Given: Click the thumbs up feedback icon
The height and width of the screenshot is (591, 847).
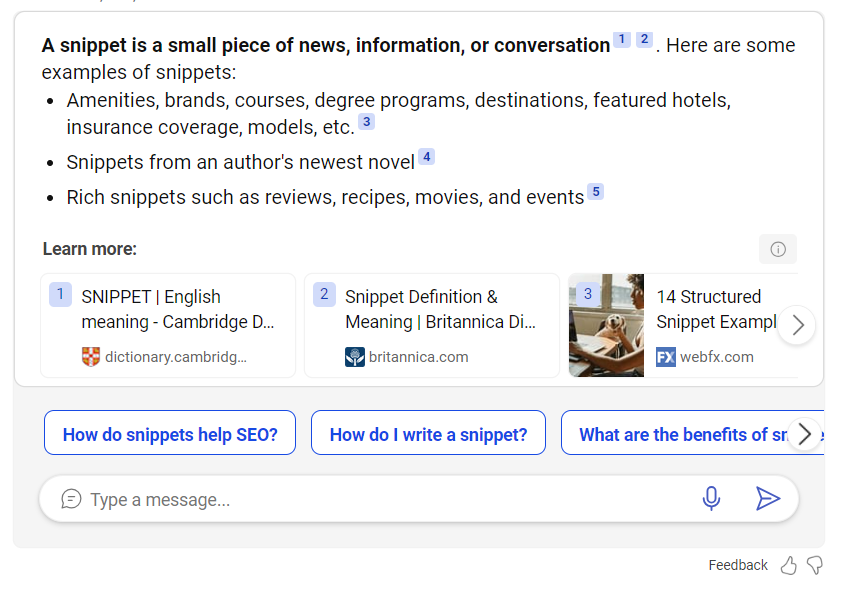Looking at the screenshot, I should [x=789, y=566].
